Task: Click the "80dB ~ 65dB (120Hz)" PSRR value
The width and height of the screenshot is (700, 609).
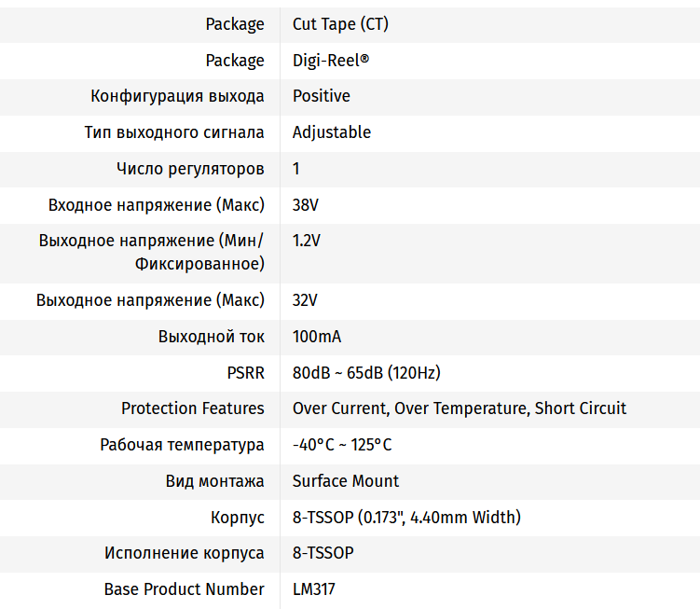Action: pyautogui.click(x=366, y=373)
